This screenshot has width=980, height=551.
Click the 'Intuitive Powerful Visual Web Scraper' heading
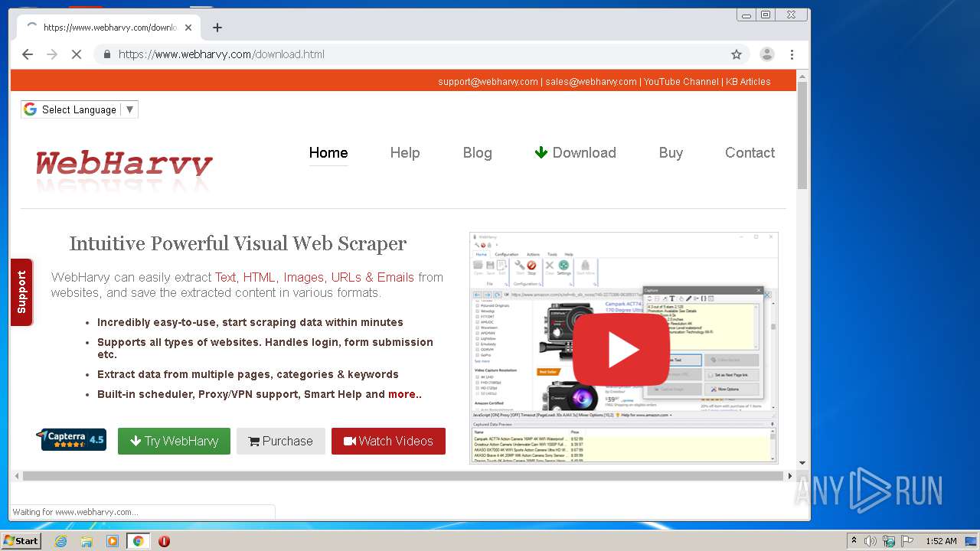(x=238, y=243)
